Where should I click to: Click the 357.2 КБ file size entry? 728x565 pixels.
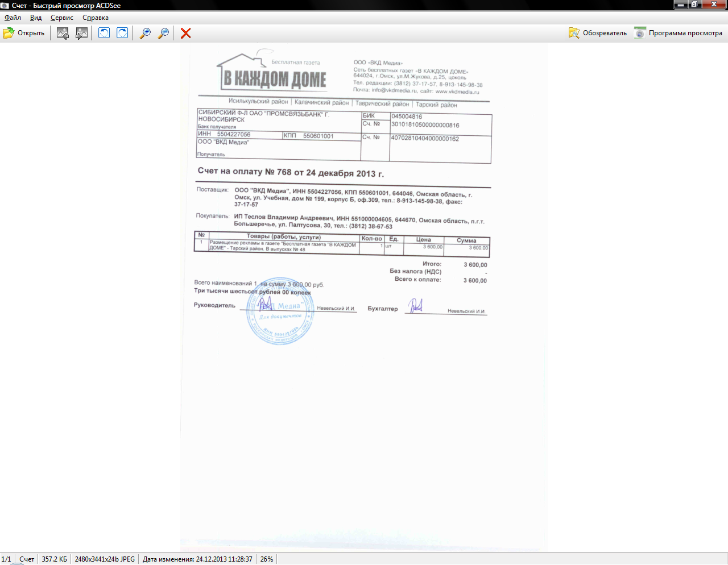[x=54, y=559]
